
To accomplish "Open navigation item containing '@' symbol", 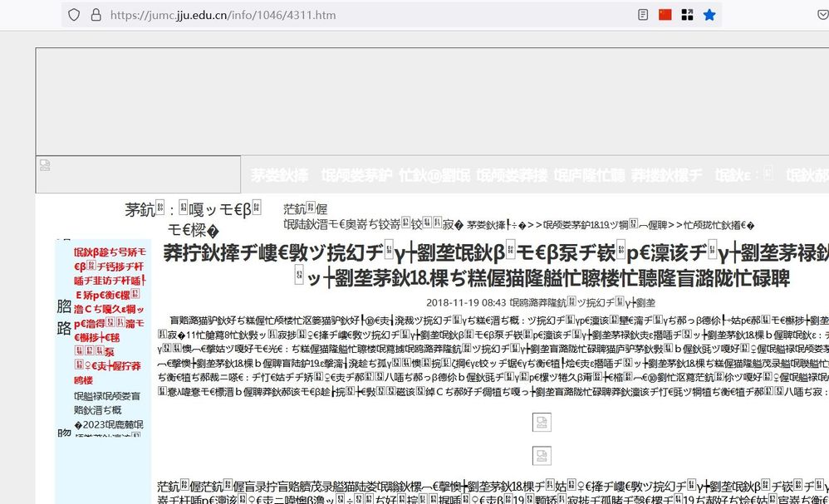I will point(434,175).
